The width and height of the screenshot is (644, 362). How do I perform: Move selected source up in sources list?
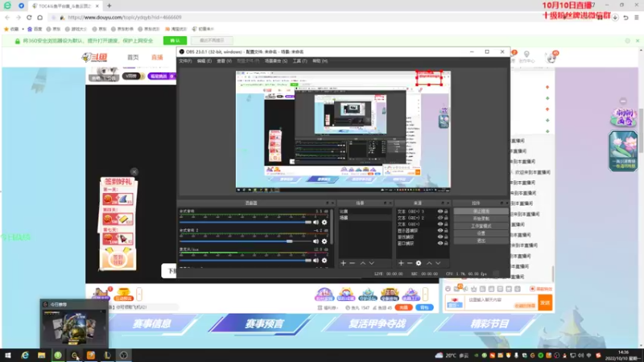429,263
